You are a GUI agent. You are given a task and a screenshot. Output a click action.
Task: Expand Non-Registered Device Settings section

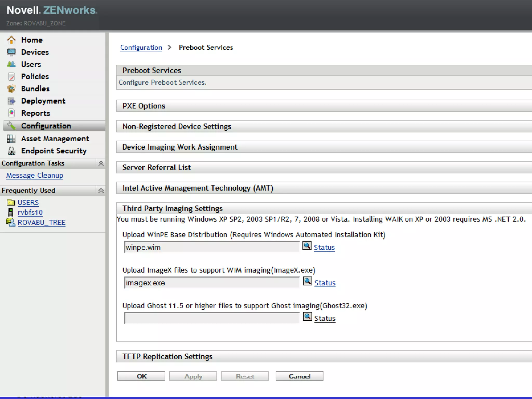click(324, 127)
